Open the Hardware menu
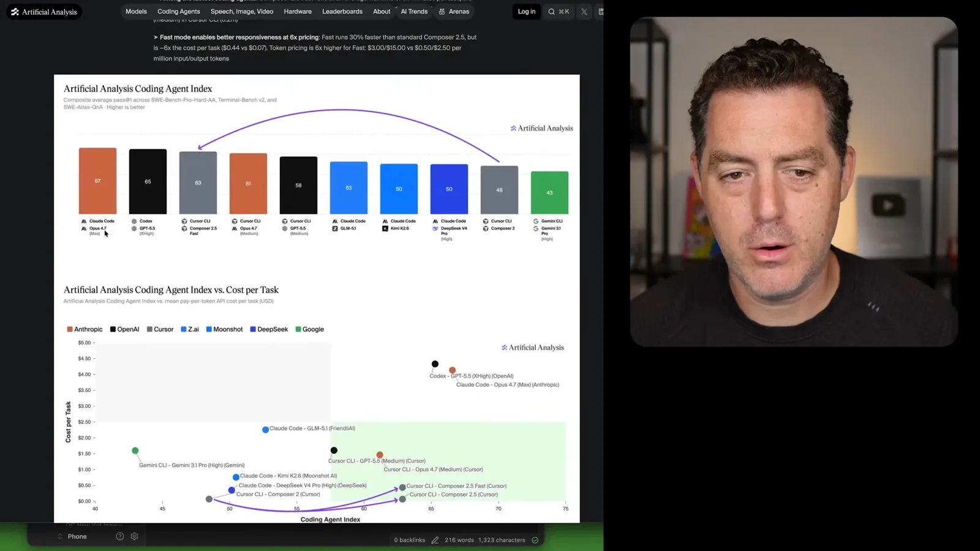The height and width of the screenshot is (551, 980). click(298, 12)
